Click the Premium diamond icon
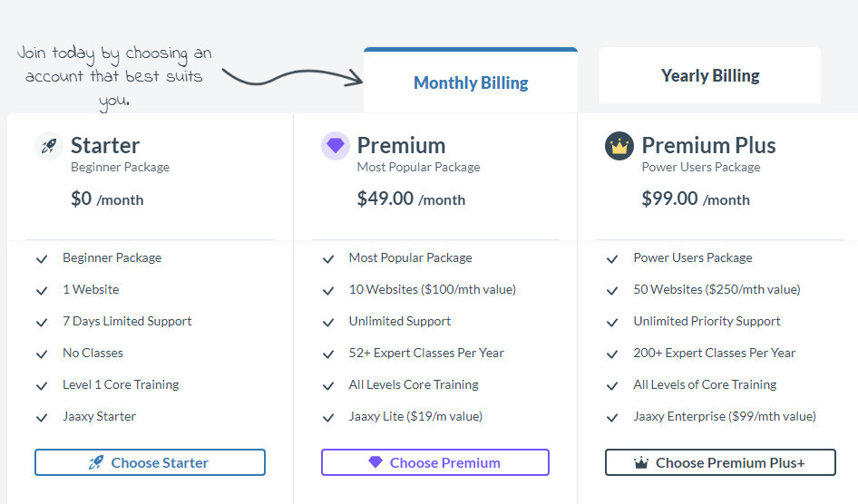Image resolution: width=858 pixels, height=504 pixels. point(336,146)
